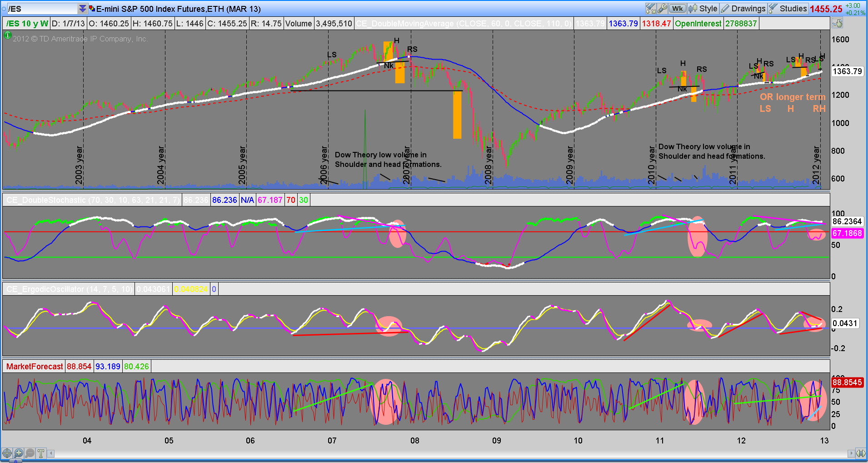Click the red '88.8545' axis bubble
This screenshot has width=868, height=463.
coord(847,382)
